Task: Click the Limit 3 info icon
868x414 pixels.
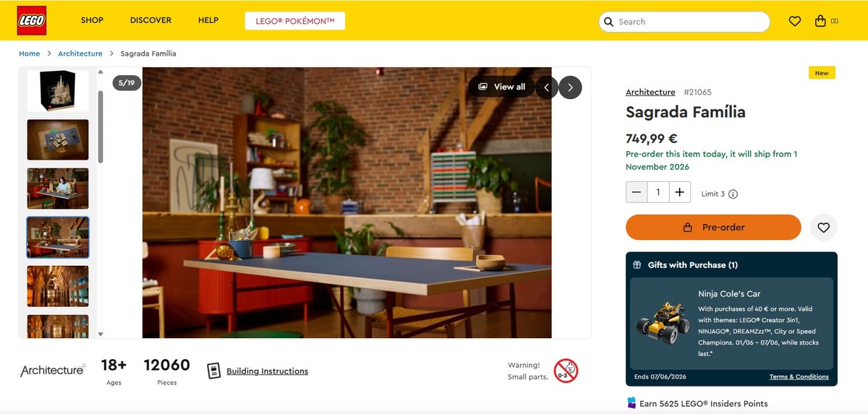Action: click(733, 194)
